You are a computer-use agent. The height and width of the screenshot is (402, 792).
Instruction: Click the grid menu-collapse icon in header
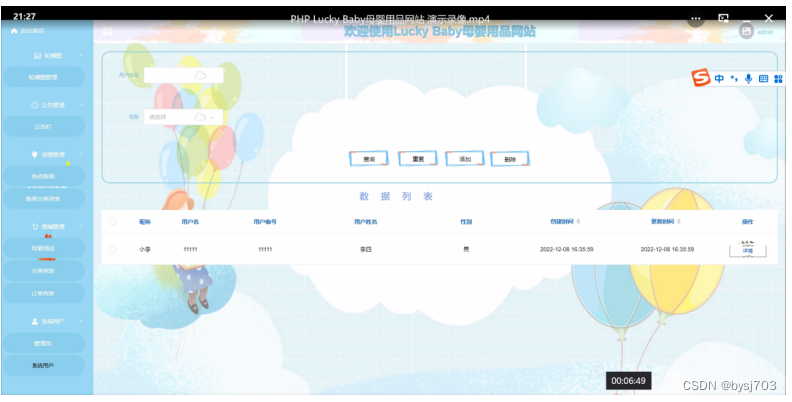click(107, 31)
